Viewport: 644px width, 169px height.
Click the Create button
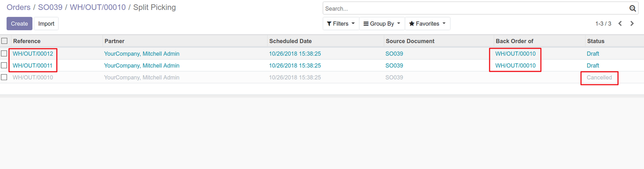coord(19,24)
